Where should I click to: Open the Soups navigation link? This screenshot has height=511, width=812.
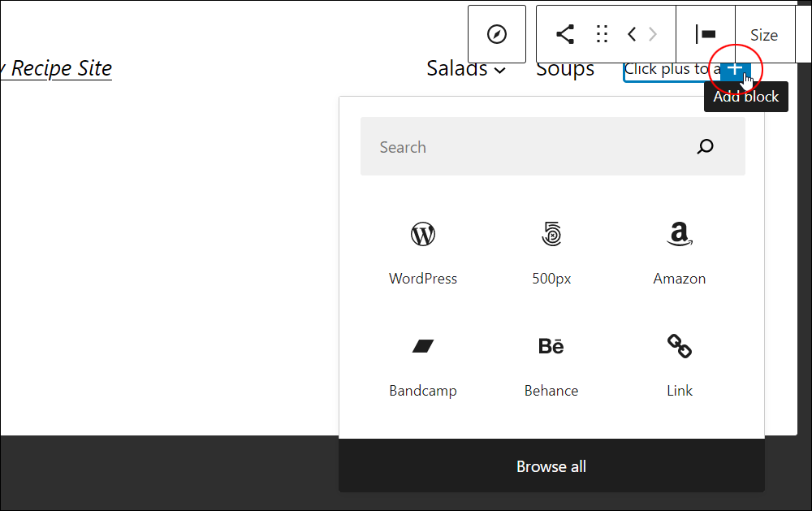click(x=565, y=70)
